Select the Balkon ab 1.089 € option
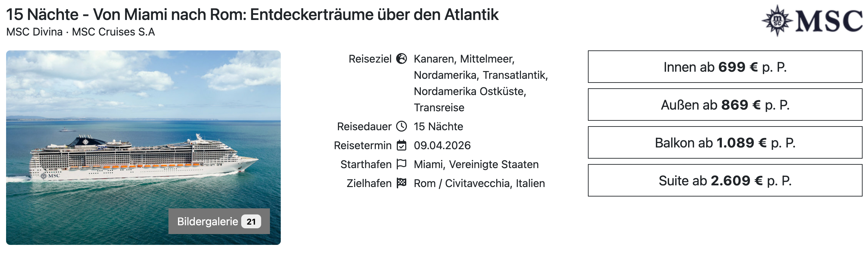 coord(725,143)
